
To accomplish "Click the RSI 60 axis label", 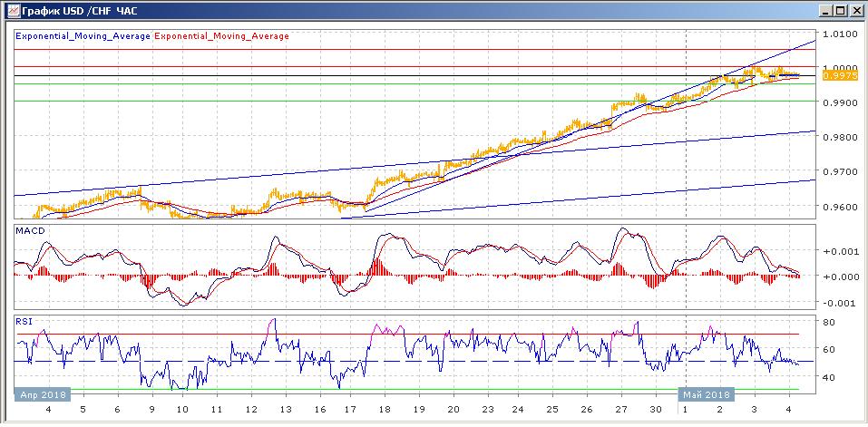I will (x=830, y=350).
